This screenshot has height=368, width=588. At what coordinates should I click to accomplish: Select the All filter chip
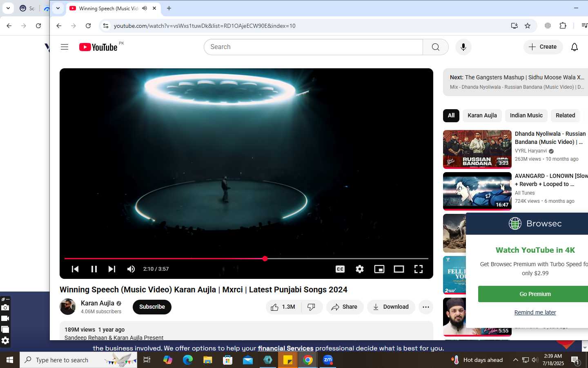451,116
